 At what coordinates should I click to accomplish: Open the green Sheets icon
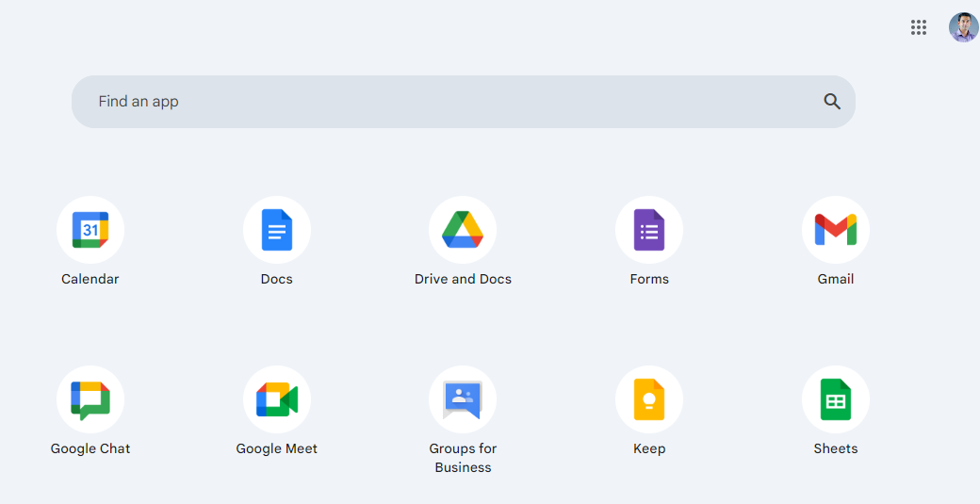836,399
